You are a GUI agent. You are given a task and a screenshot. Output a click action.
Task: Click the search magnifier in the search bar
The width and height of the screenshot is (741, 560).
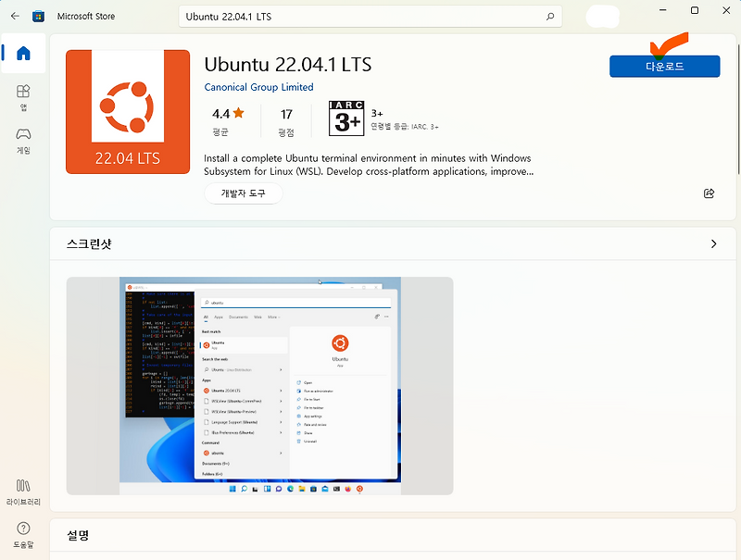click(x=550, y=18)
